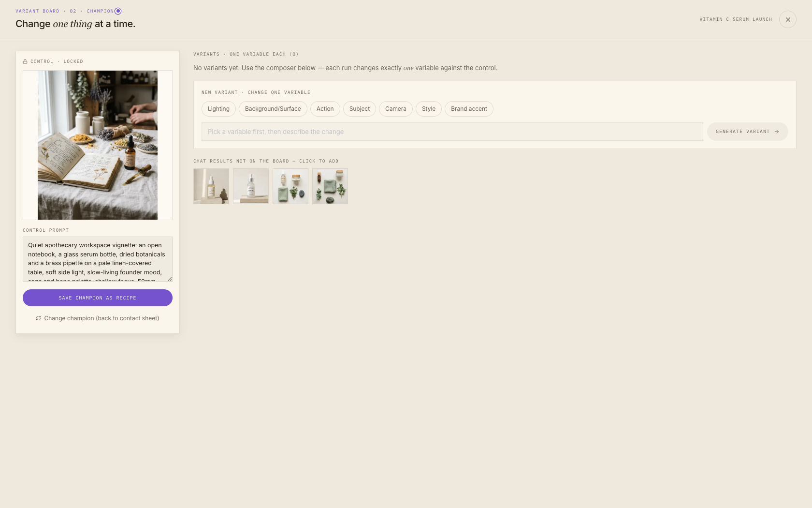The width and height of the screenshot is (812, 508).
Task: Click the VARIANTS · ONE VARIABLE EACH (0) heading
Action: tap(246, 54)
